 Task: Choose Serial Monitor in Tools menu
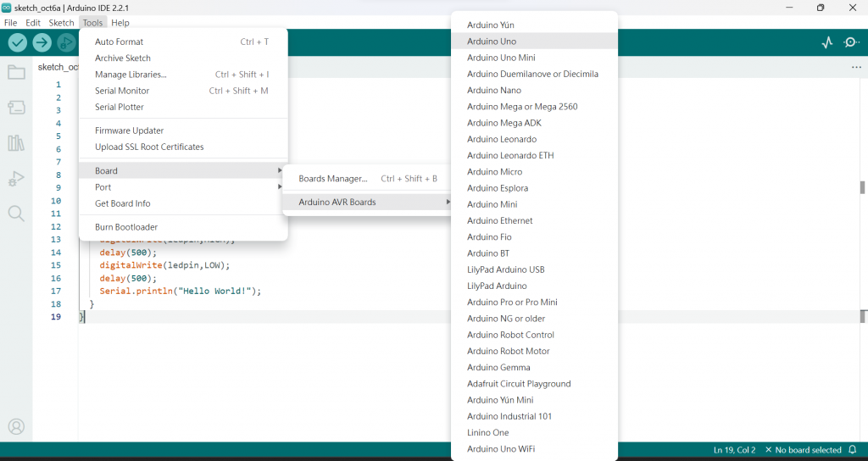[x=183, y=91]
